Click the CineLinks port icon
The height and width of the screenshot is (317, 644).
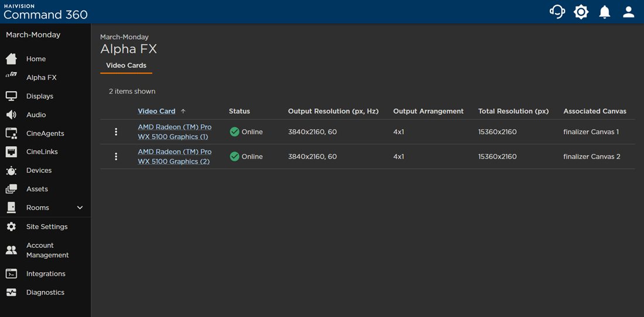pos(12,151)
